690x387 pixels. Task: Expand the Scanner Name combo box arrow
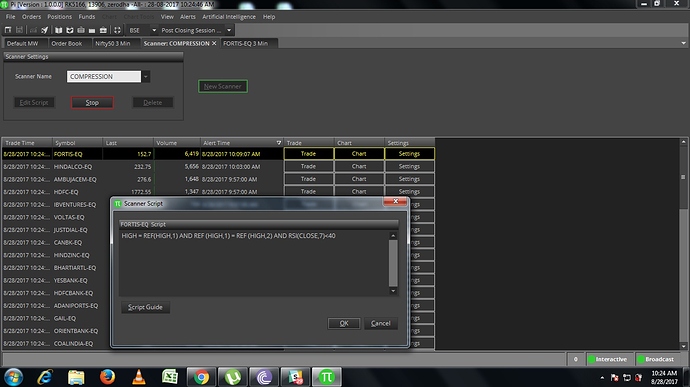click(146, 77)
